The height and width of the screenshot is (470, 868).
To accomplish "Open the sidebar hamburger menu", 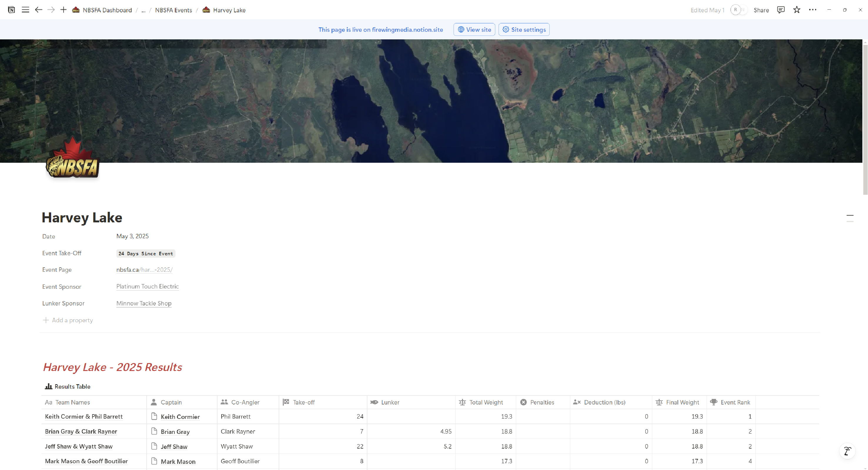I will (x=25, y=10).
